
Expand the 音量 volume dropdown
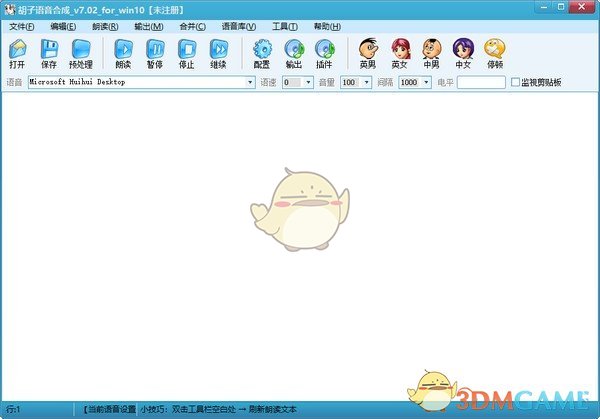tap(366, 82)
